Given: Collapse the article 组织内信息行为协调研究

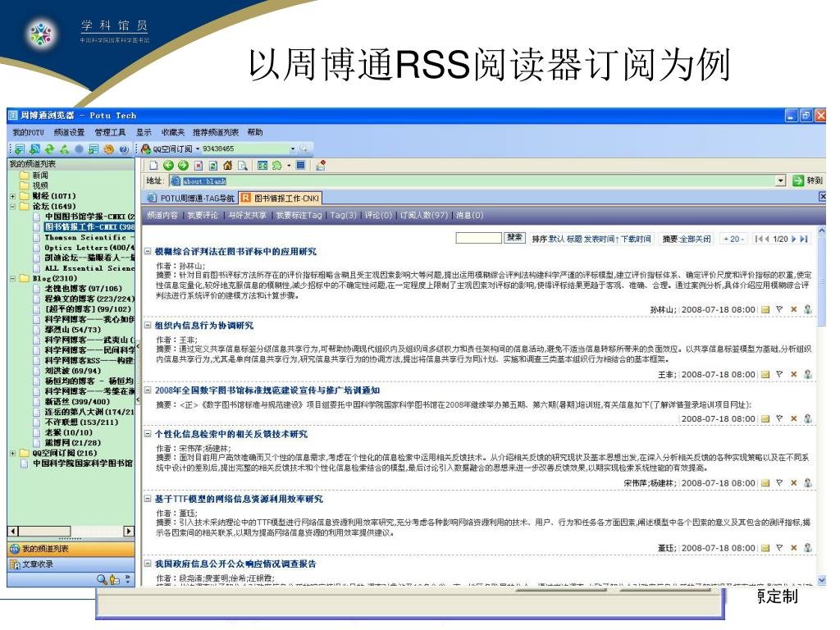Looking at the screenshot, I should [148, 325].
